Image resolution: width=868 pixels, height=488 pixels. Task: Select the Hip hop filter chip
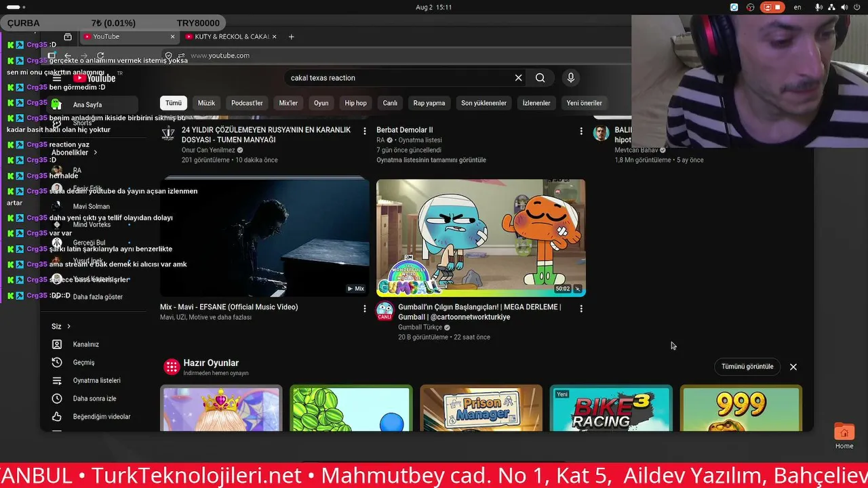click(355, 103)
